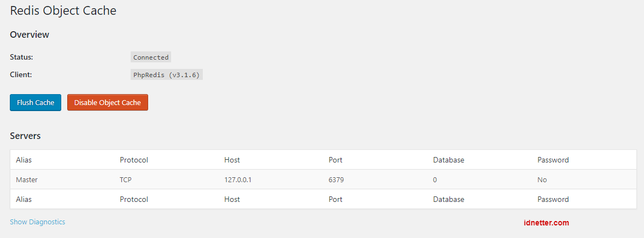Click the Host column header

point(232,160)
